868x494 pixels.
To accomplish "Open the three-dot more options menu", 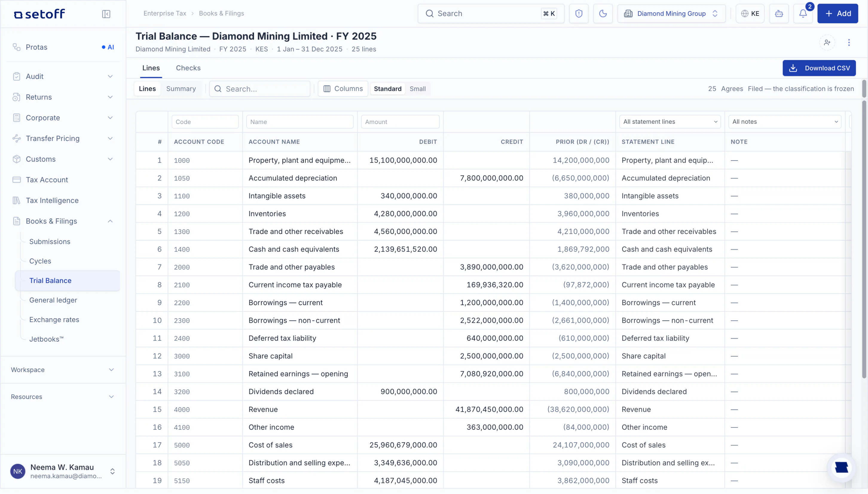I will point(849,42).
